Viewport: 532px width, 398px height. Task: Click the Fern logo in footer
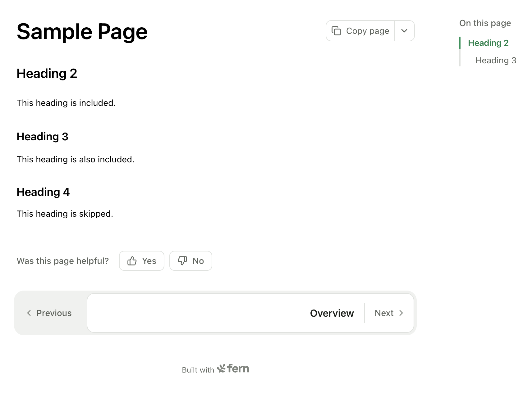(x=233, y=369)
